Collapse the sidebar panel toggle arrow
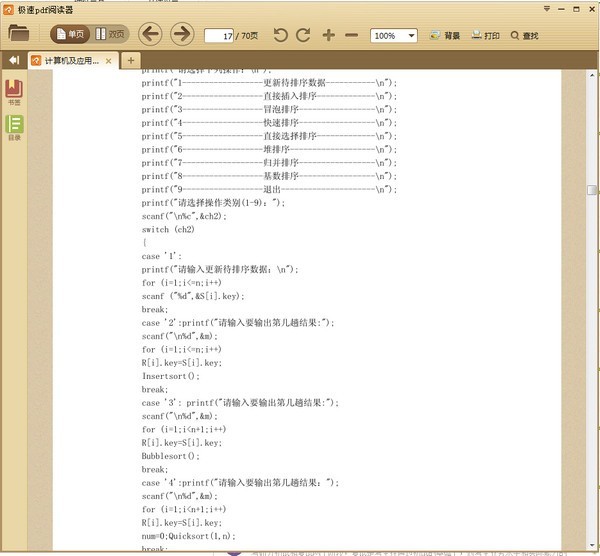Image resolution: width=600 pixels, height=556 pixels. coord(14,60)
